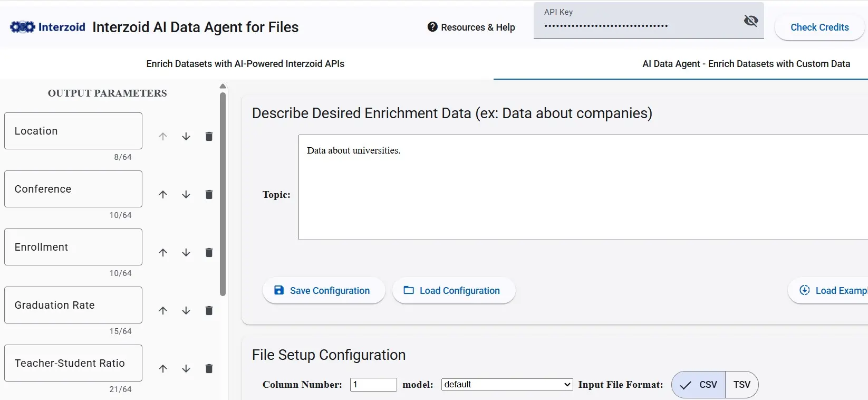Switch to Enrich Datasets with AI-Powered Interzoid APIs tab
The image size is (868, 400).
point(245,64)
